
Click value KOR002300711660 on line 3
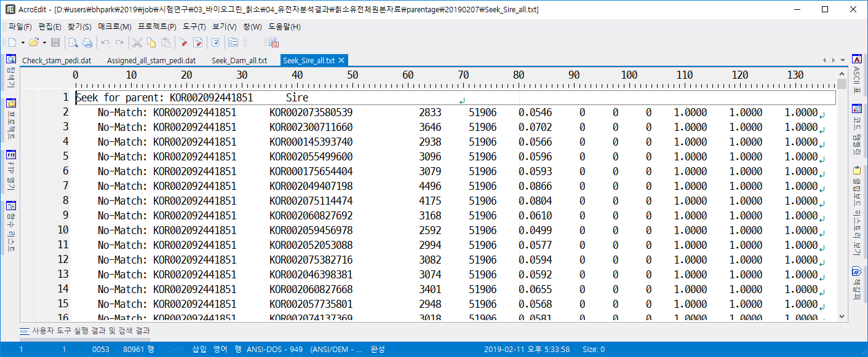click(311, 127)
